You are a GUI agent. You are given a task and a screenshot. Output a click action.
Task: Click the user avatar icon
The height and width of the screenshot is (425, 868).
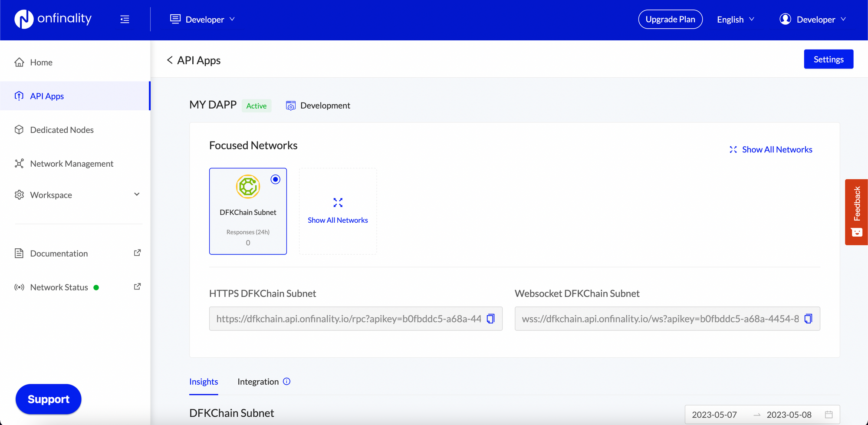pyautogui.click(x=785, y=19)
